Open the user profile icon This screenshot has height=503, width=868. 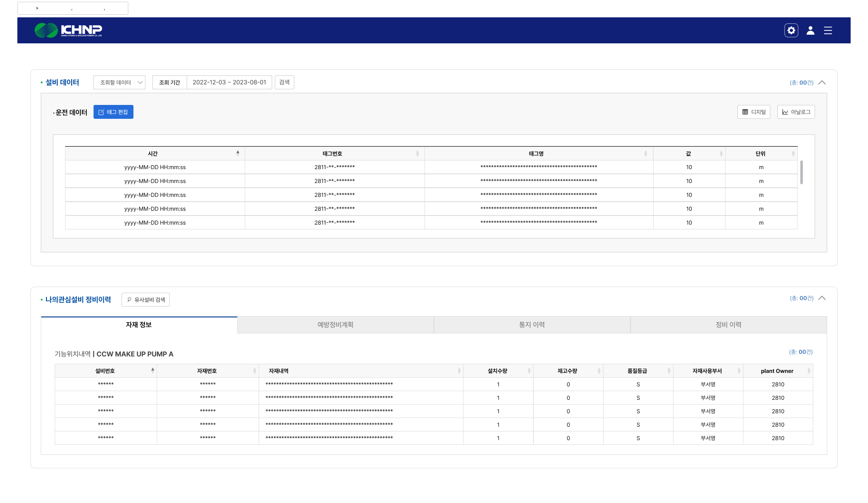click(810, 30)
